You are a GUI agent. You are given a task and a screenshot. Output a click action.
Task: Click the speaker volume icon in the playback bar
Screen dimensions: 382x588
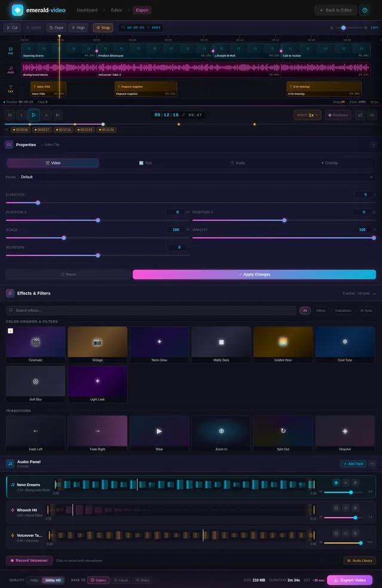[372, 115]
